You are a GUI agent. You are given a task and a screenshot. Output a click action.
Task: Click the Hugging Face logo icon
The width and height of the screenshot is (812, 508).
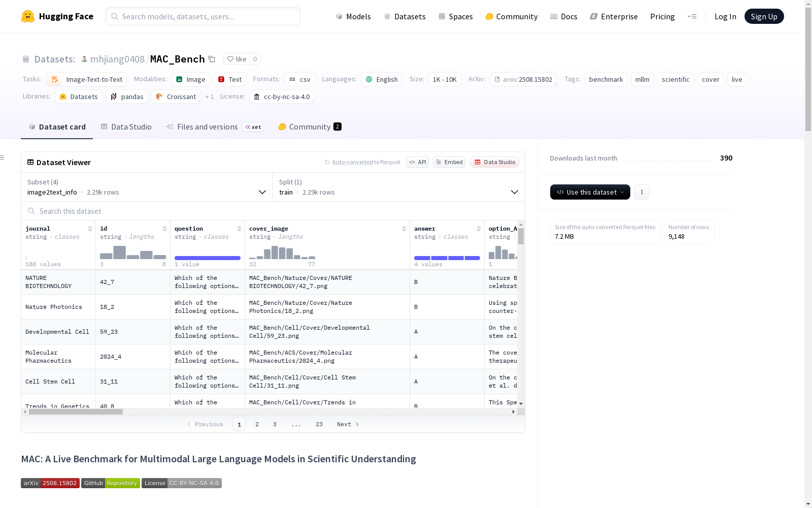[x=28, y=16]
